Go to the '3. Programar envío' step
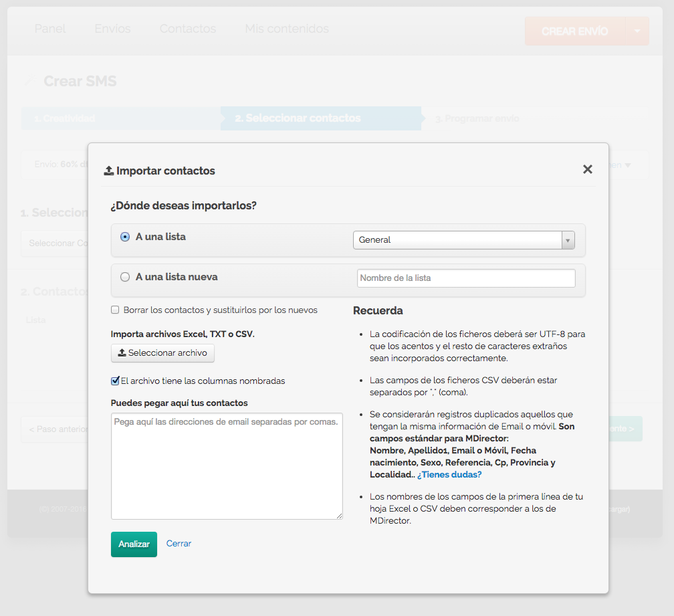 pos(477,118)
